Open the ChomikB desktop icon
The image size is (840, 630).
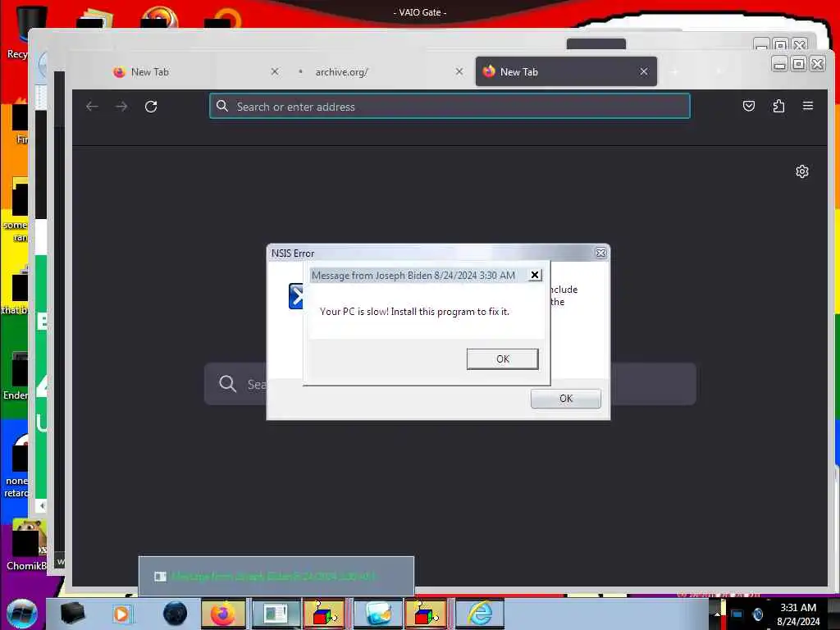tap(25, 546)
